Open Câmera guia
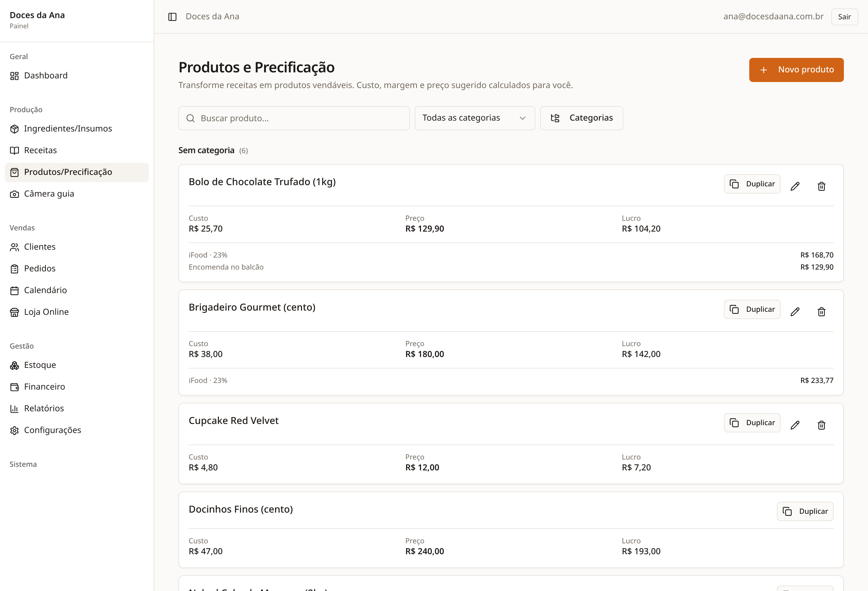The height and width of the screenshot is (591, 868). (77, 194)
